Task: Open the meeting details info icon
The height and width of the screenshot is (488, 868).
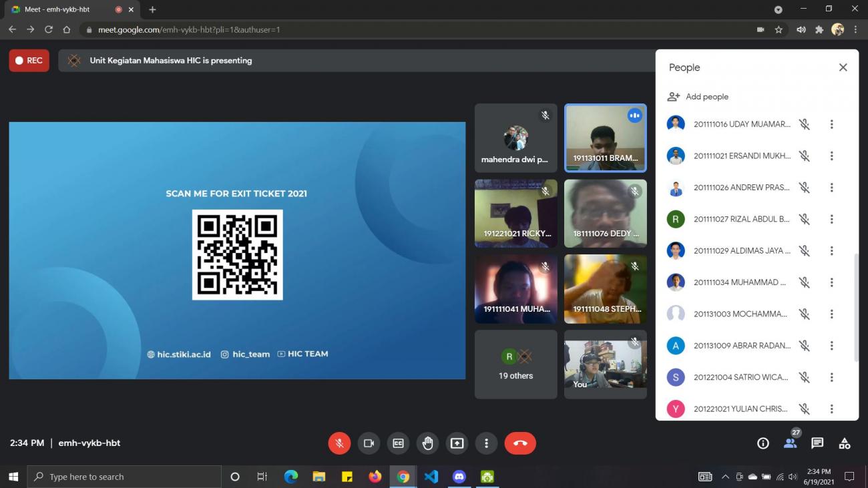Action: pos(763,443)
